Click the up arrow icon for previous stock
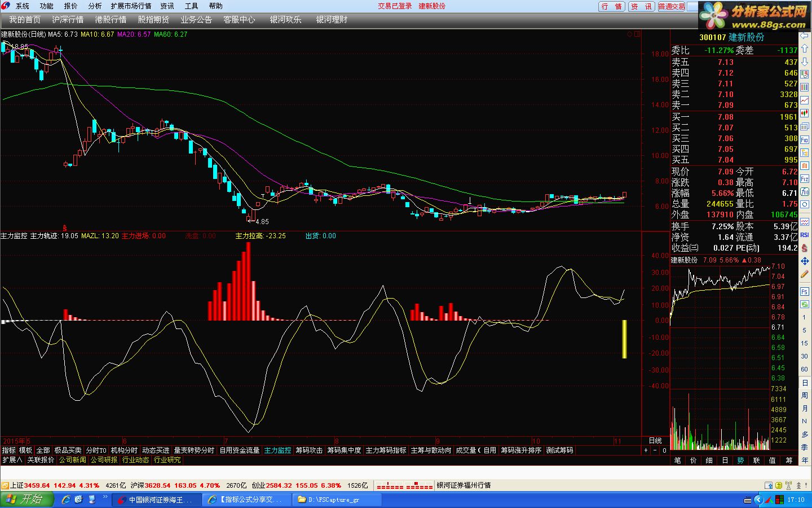812x508 pixels. (805, 49)
